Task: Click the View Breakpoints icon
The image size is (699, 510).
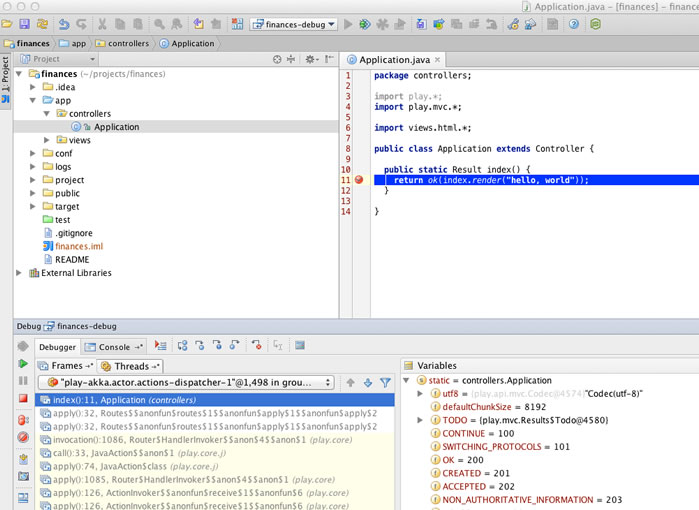Action: coord(23,420)
